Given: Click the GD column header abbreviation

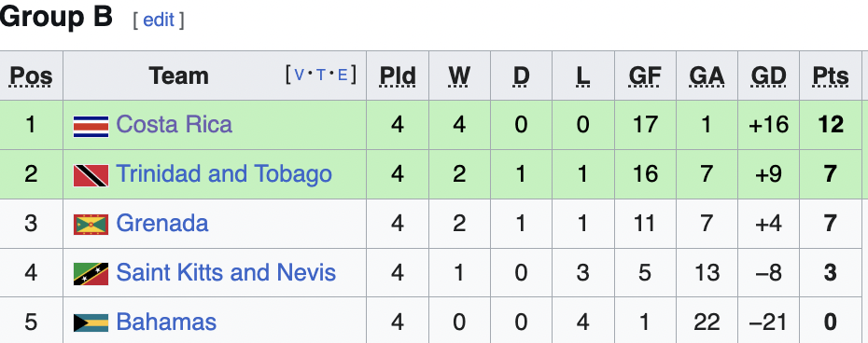Looking at the screenshot, I should pyautogui.click(x=769, y=76).
